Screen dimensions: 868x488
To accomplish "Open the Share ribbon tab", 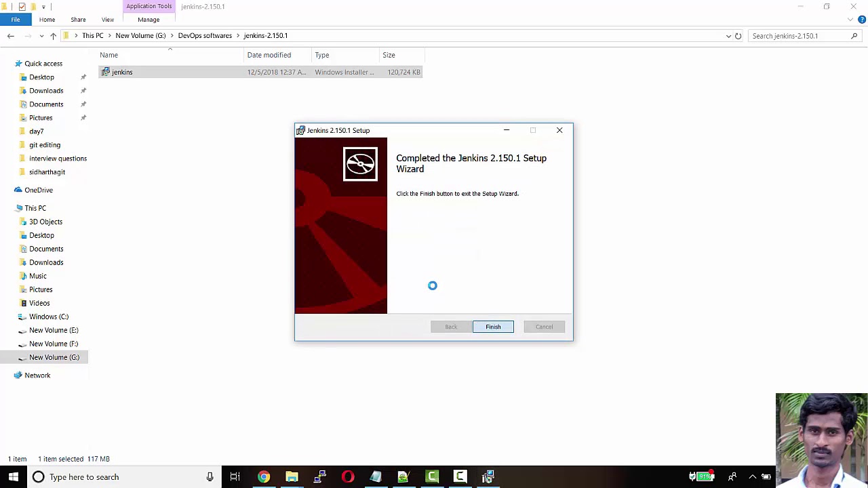I will pos(78,20).
